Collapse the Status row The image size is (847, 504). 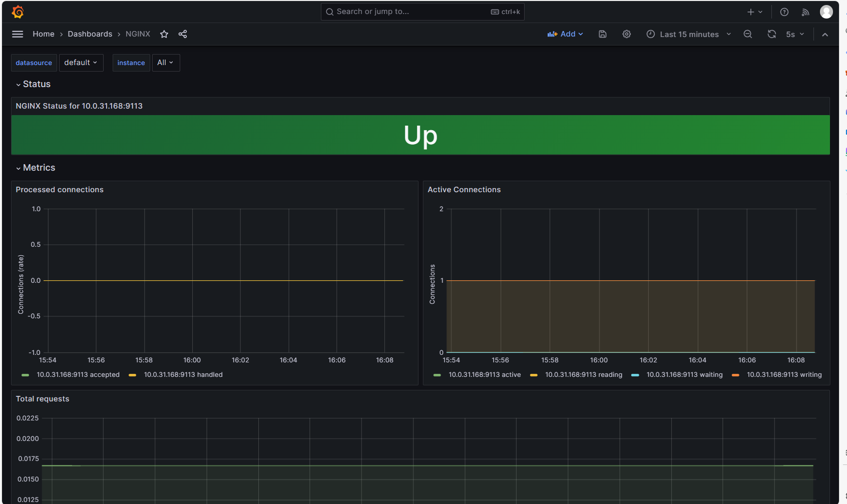pos(33,84)
